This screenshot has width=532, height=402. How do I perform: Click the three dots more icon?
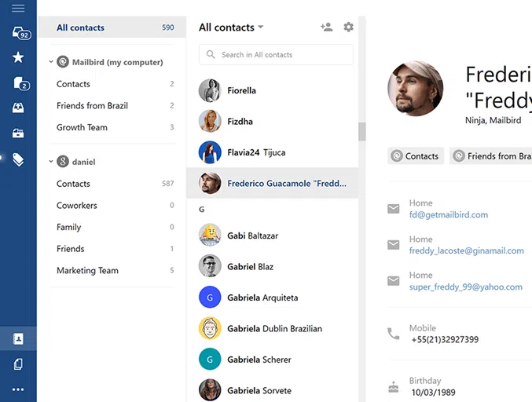tap(18, 389)
